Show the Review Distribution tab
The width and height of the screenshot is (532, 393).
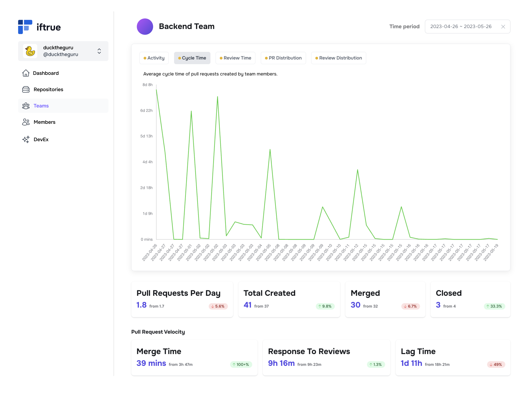coord(338,58)
